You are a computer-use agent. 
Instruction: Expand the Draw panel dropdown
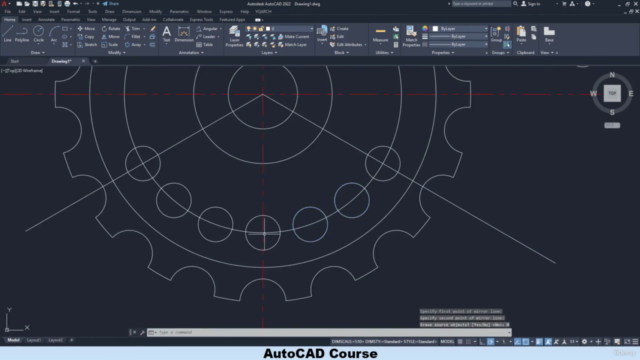pyautogui.click(x=38, y=53)
